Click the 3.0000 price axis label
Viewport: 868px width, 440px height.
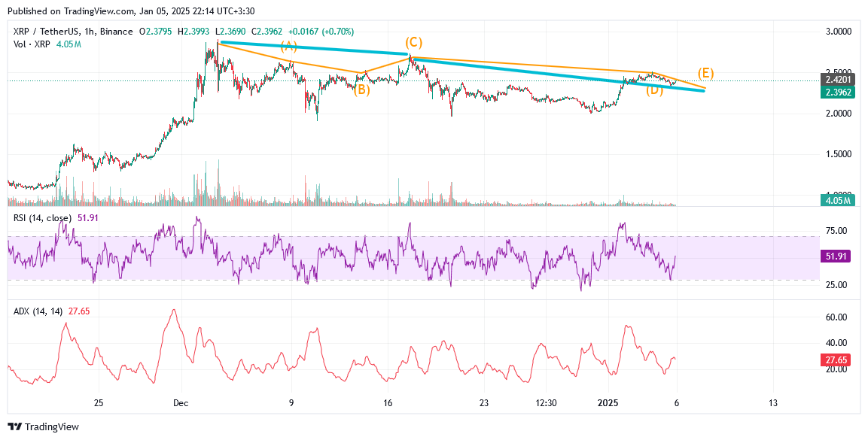[x=837, y=32]
